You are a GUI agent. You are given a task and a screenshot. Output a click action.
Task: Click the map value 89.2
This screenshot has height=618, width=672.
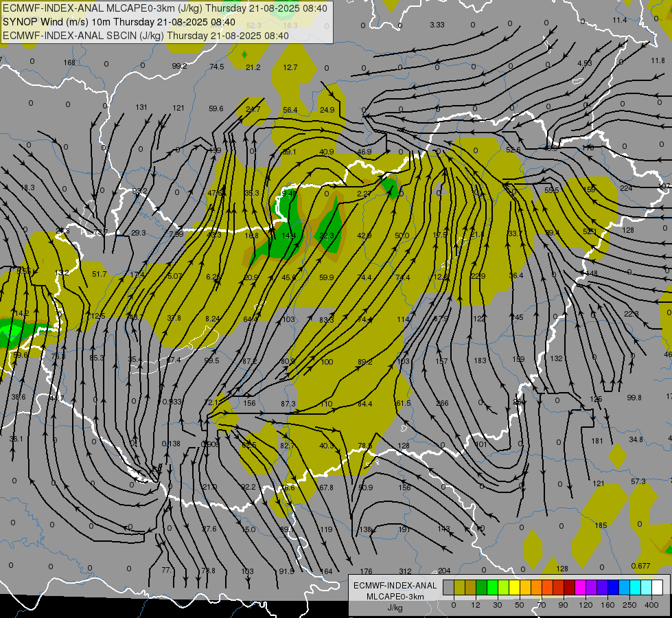364,362
